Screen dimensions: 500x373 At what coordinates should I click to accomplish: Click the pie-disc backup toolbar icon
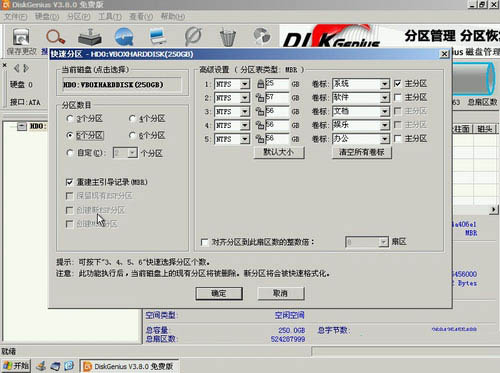(x=262, y=36)
